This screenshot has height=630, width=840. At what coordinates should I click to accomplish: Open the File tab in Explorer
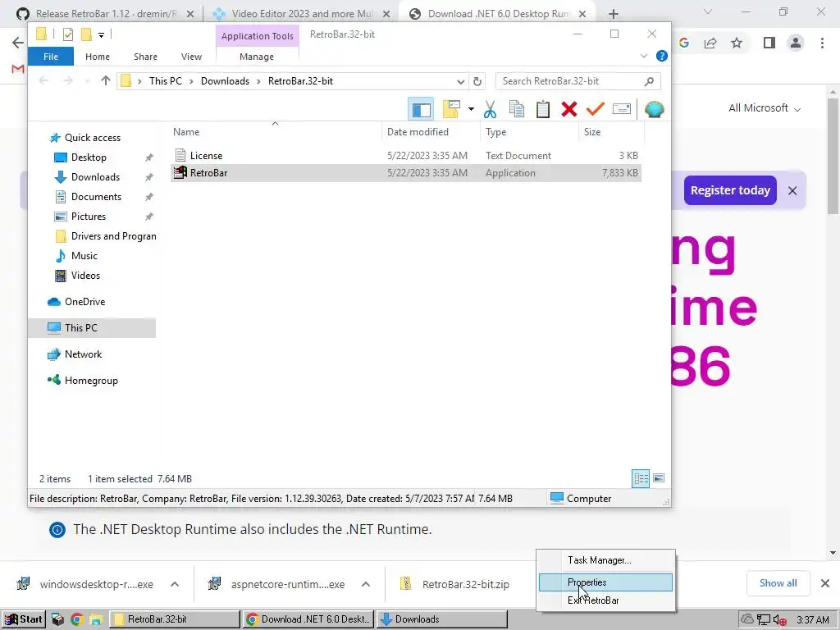51,57
